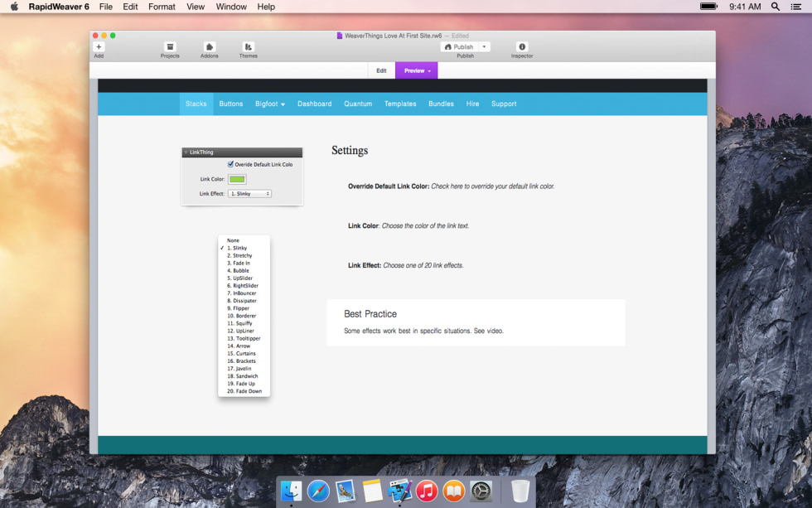The width and height of the screenshot is (812, 508).
Task: Choose 15. Curtains effect
Action: [x=244, y=353]
